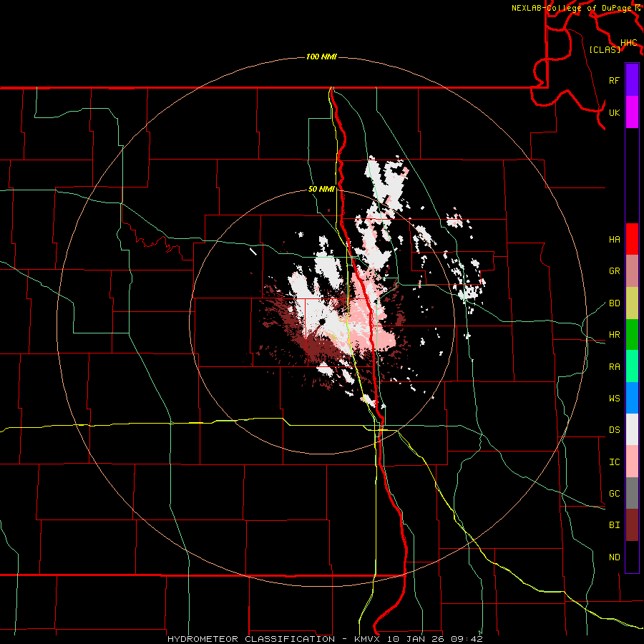Click the 50 NMI range ring label
Screen dimensions: 644x644
coord(321,190)
